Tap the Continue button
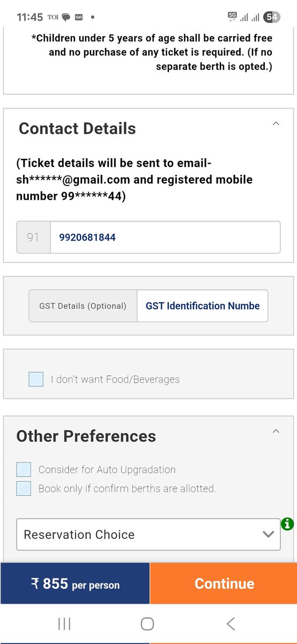The height and width of the screenshot is (644, 297). pyautogui.click(x=224, y=583)
